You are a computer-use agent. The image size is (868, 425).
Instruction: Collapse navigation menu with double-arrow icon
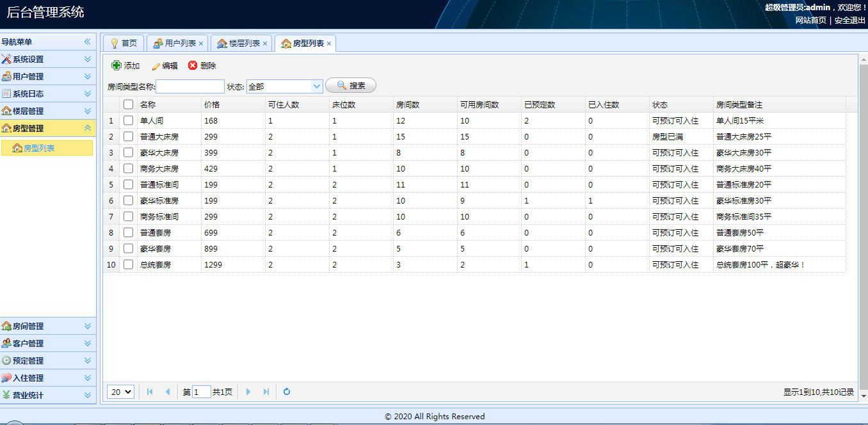point(88,42)
